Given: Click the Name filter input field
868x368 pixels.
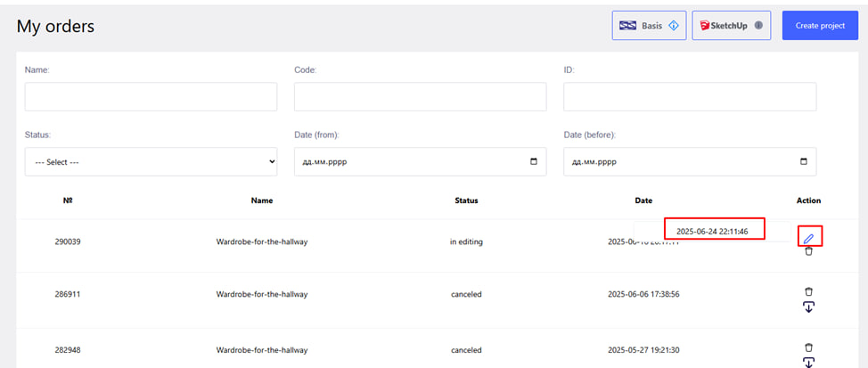Looking at the screenshot, I should click(x=151, y=97).
